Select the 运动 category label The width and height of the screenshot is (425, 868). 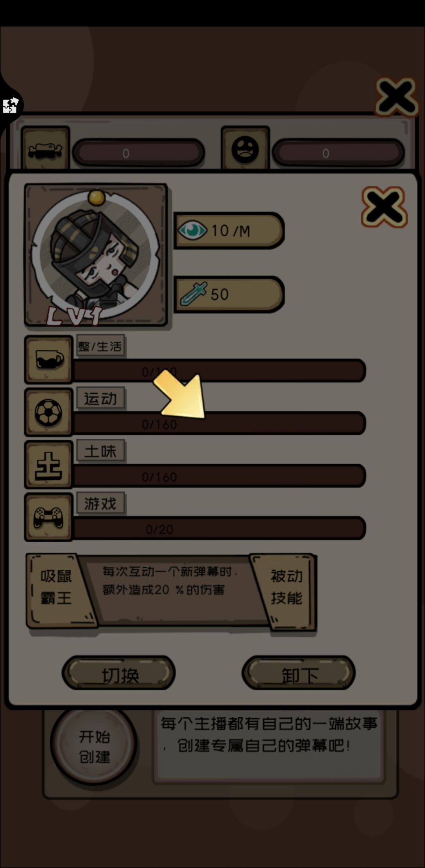pos(100,399)
